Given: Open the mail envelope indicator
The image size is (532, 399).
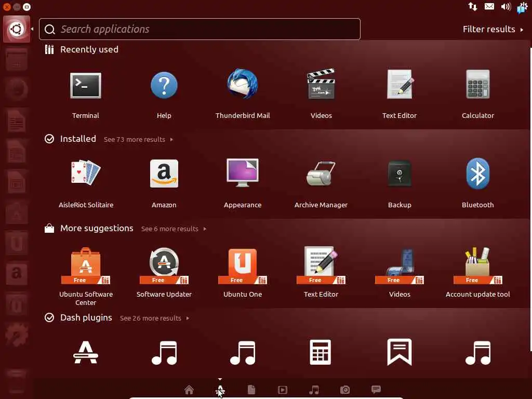Looking at the screenshot, I should coord(489,6).
